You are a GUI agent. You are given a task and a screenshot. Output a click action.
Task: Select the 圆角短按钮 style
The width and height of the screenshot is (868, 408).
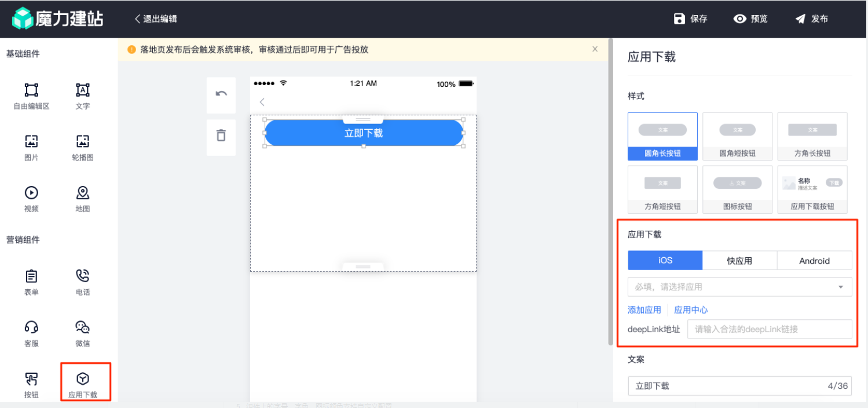pos(737,136)
